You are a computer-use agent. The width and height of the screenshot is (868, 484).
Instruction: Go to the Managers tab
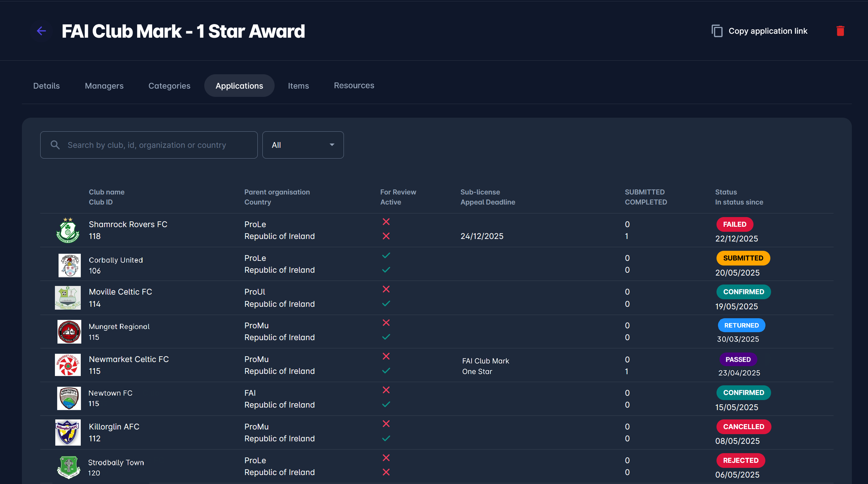(104, 86)
